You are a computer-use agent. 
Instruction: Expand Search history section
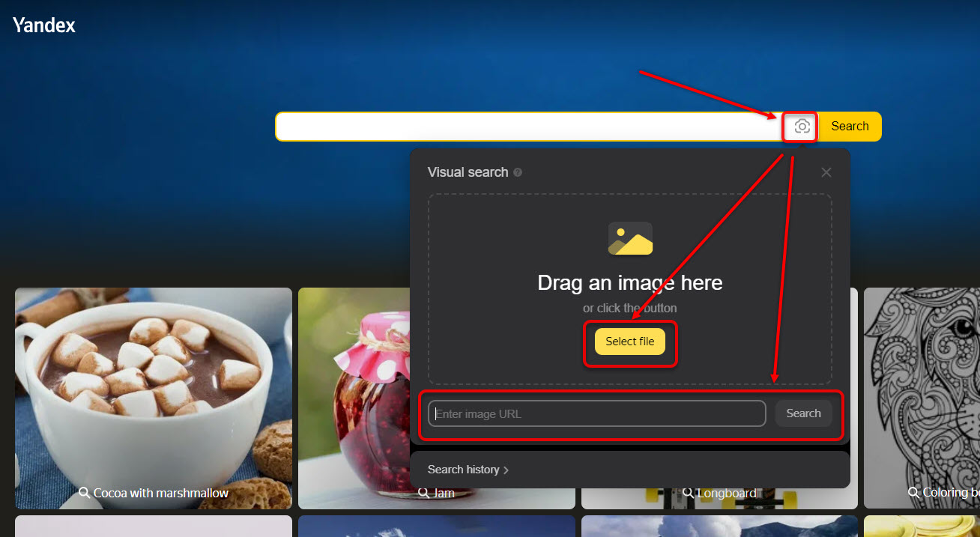[468, 470]
